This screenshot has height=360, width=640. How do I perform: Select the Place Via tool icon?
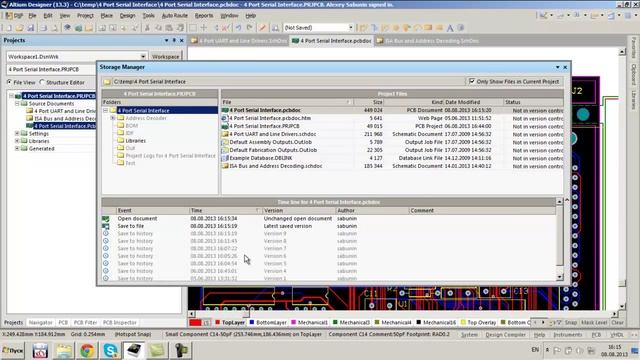click(x=407, y=28)
